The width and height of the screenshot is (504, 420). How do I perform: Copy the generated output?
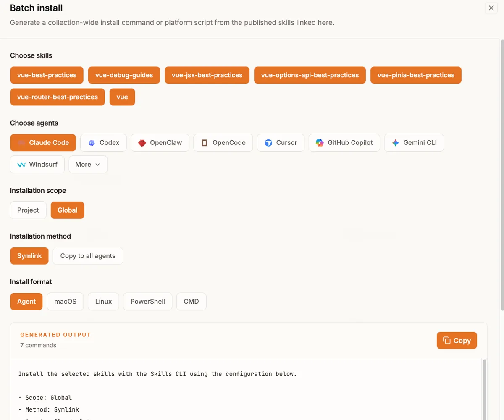pos(457,341)
